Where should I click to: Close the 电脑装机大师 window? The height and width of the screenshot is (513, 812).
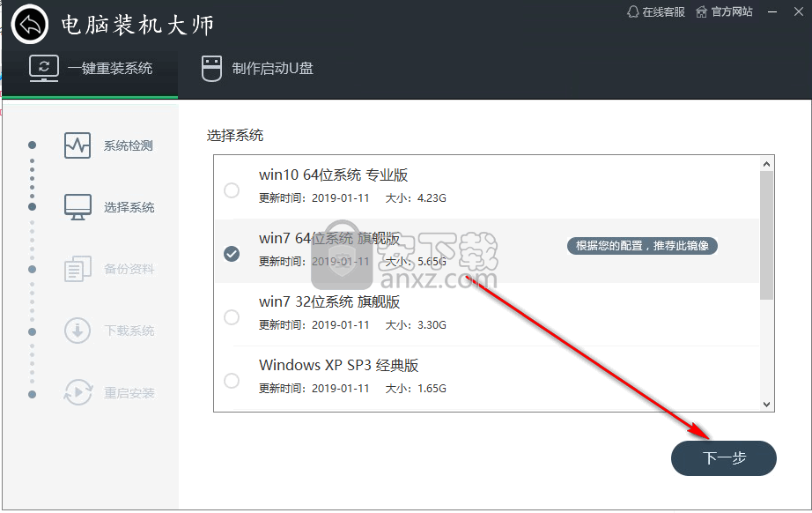pos(799,11)
